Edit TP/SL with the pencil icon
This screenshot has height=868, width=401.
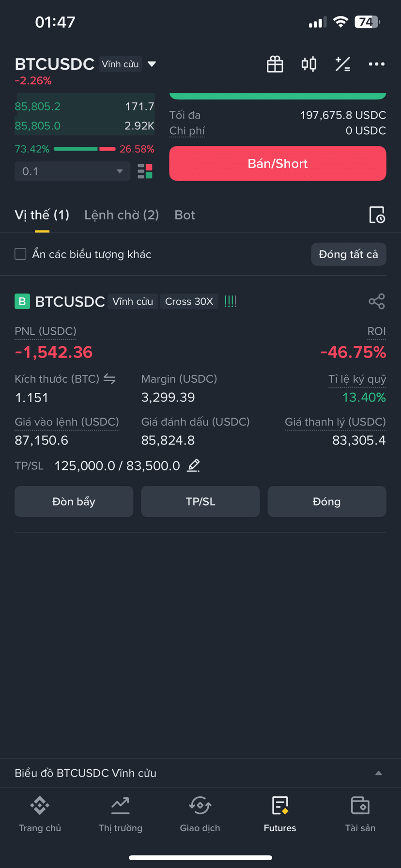[193, 465]
